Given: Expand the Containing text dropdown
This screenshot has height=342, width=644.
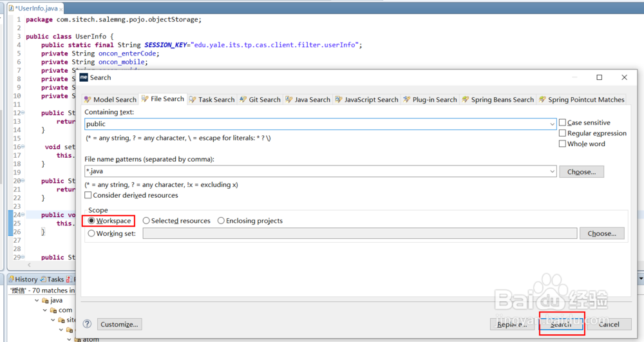Looking at the screenshot, I should 553,124.
